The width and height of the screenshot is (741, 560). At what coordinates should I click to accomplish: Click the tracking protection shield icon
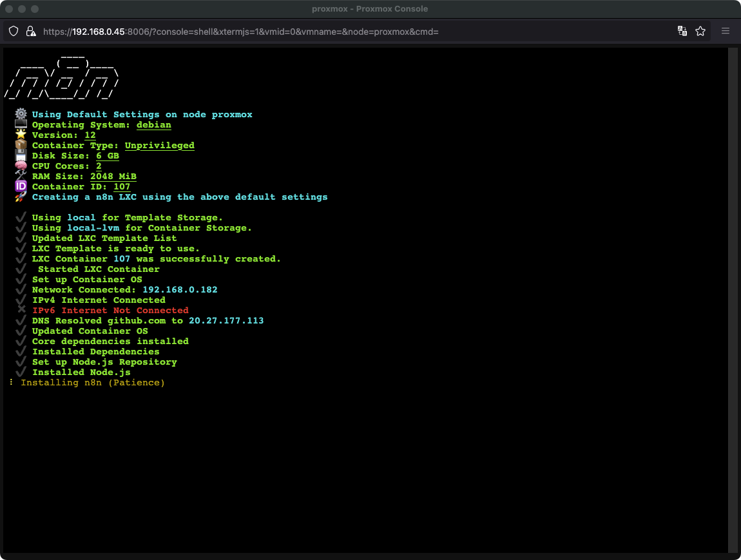tap(13, 31)
